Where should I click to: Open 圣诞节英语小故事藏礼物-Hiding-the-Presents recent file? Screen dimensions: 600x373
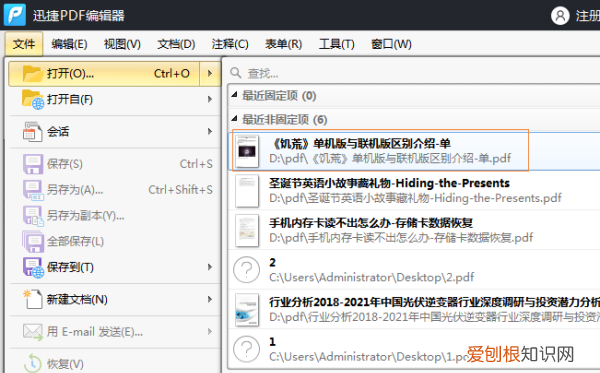pos(414,191)
